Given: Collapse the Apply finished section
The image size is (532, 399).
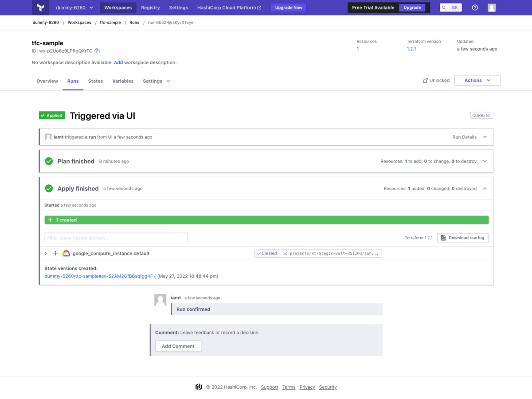Looking at the screenshot, I should (485, 188).
